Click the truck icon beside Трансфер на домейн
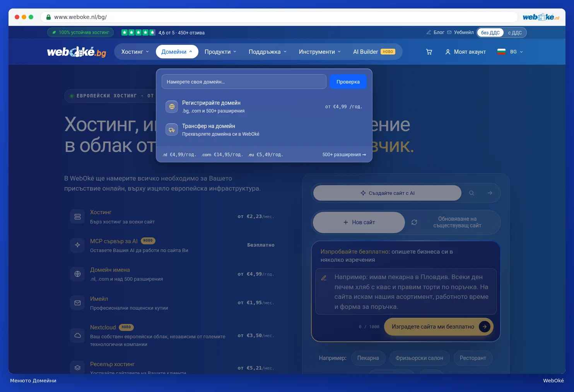 (172, 130)
